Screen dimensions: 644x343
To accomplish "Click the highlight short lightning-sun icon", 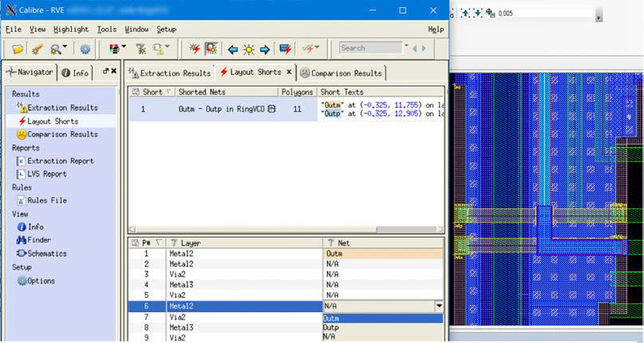I will point(195,49).
